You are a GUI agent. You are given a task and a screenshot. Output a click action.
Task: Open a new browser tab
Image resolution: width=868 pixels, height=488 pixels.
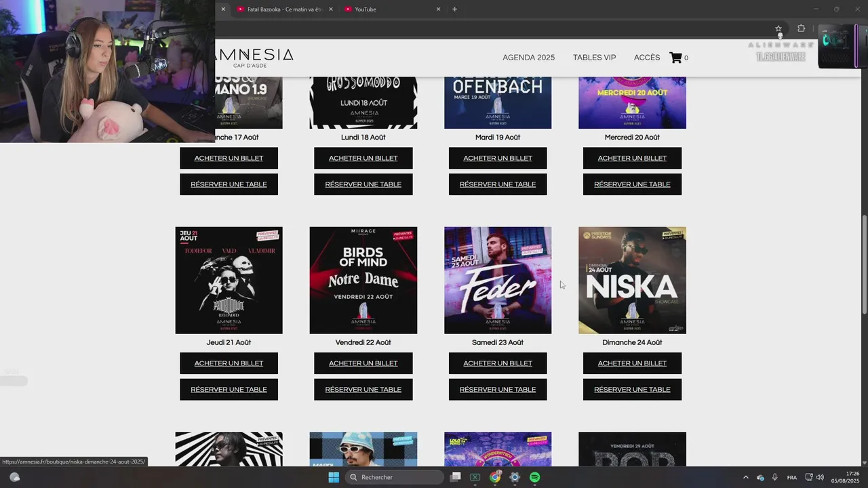[454, 9]
